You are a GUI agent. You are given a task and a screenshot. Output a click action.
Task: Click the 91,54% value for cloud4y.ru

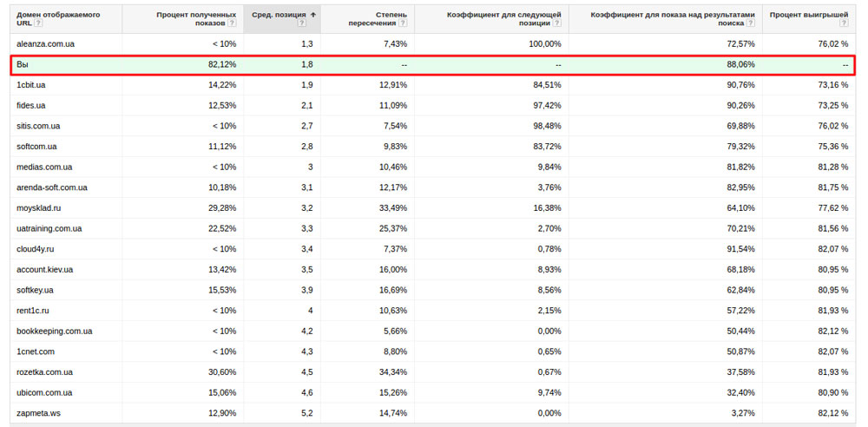(742, 249)
